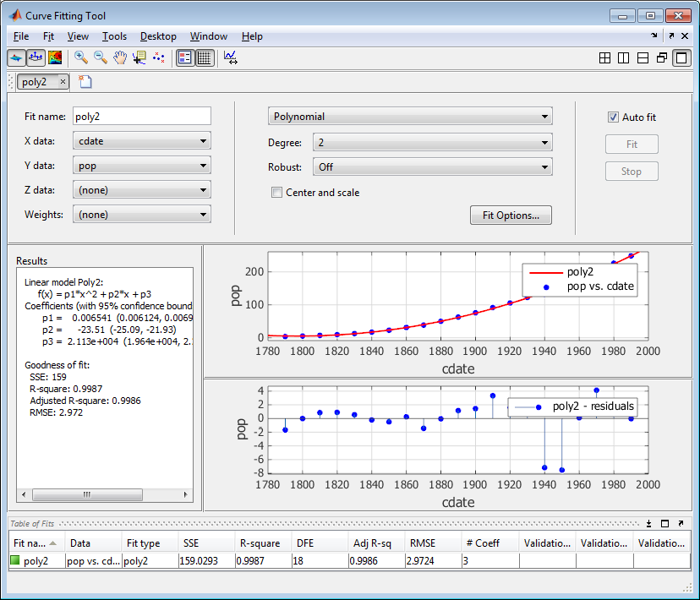Toggle the grid display toolbar button
The image size is (700, 600).
205,57
